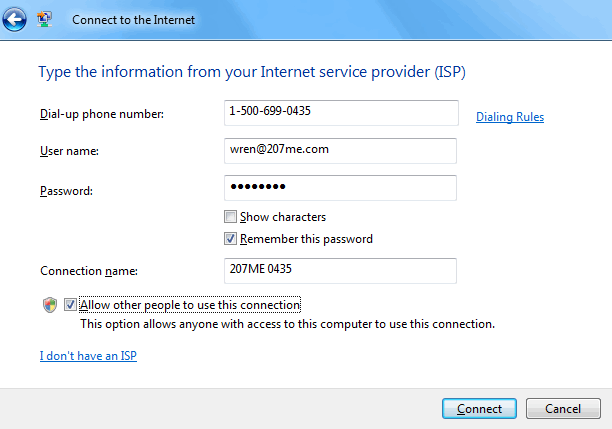
Task: Open the Dialing Rules link
Action: click(510, 117)
